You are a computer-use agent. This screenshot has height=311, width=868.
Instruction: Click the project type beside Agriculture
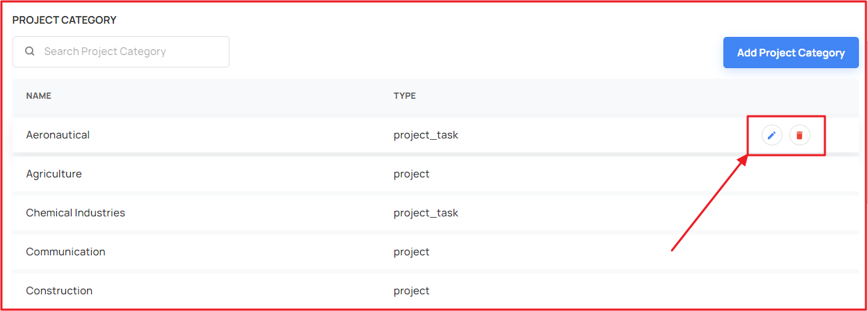pyautogui.click(x=412, y=174)
